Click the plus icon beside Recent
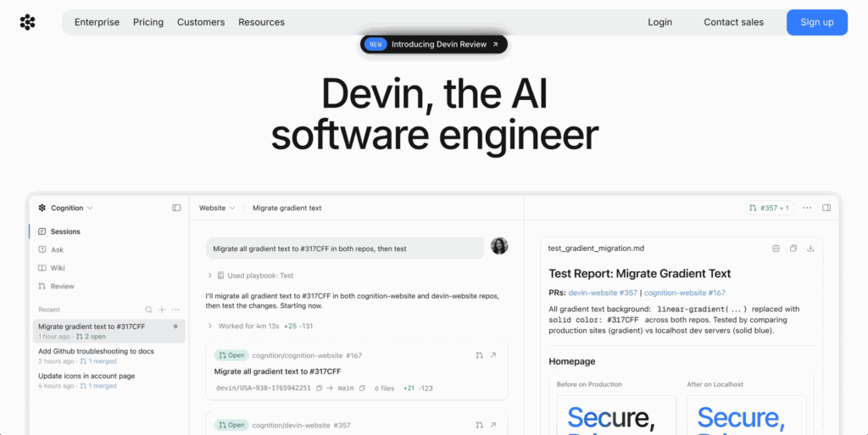 click(162, 310)
